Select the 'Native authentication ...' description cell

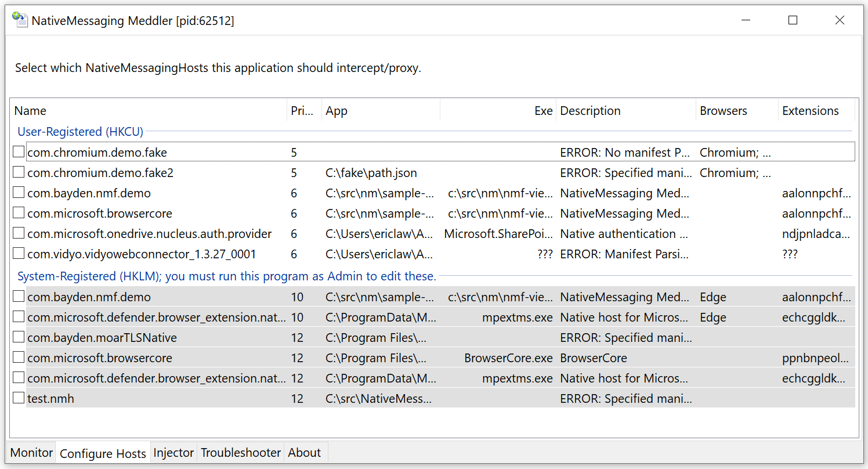[624, 233]
